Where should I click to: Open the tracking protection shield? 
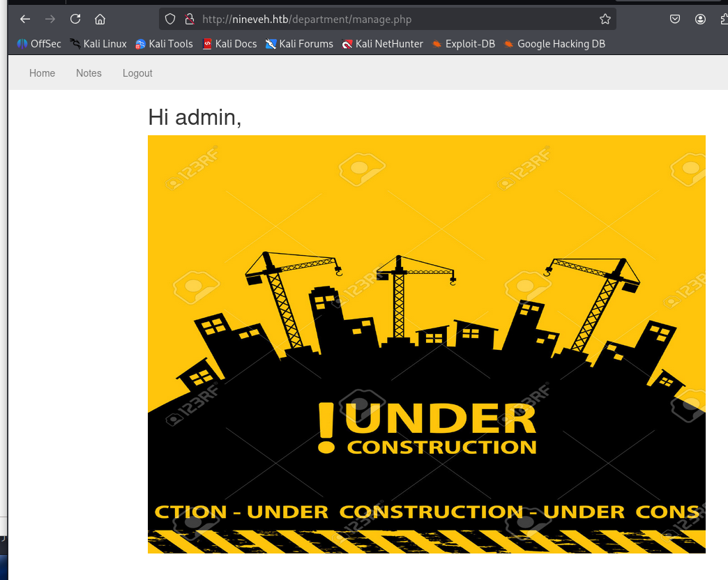(170, 19)
